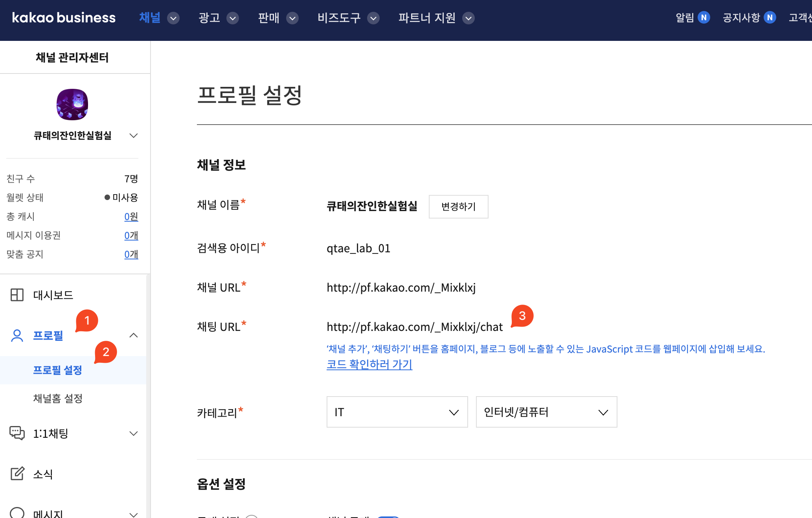Click annotation marker number 3
Image resolution: width=812 pixels, height=518 pixels.
(x=522, y=316)
